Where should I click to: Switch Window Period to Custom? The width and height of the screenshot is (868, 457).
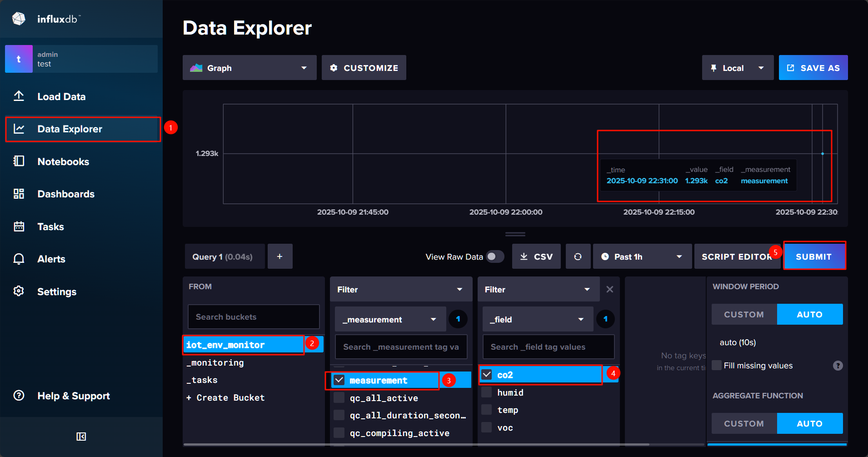coord(744,314)
